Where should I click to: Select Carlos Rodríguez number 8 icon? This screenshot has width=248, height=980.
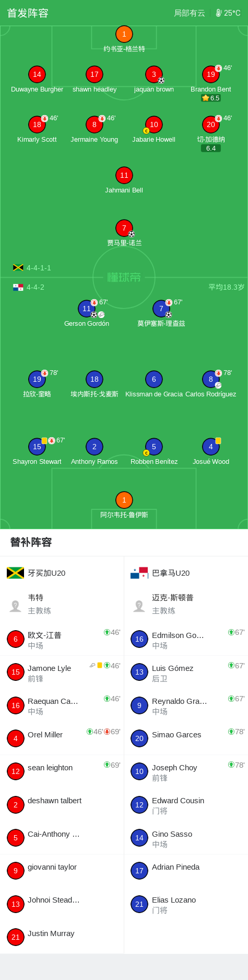point(211,379)
